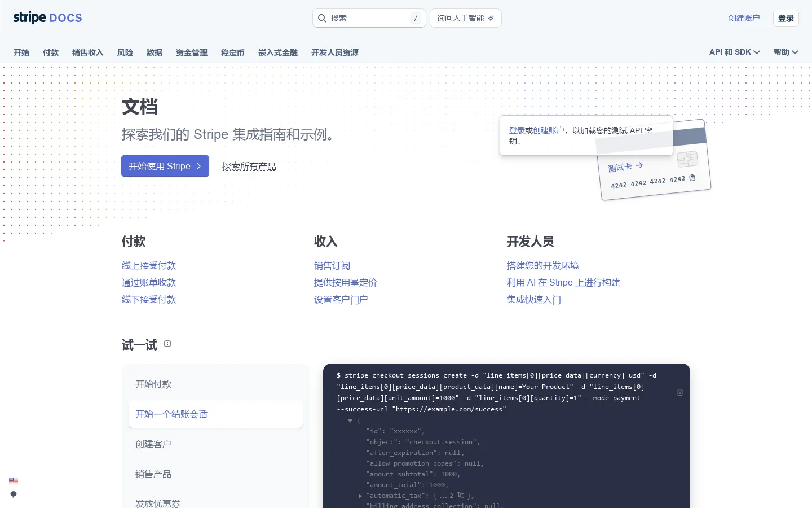Open the 创建账户 header link
Viewport: 812px width, 508px height.
[x=744, y=18]
